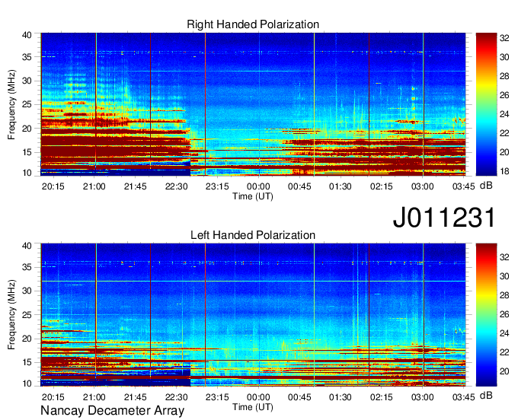Click 15 MHz tick of Right Handed plot
Image resolution: width=518 pixels, height=420 pixels.
click(27, 152)
